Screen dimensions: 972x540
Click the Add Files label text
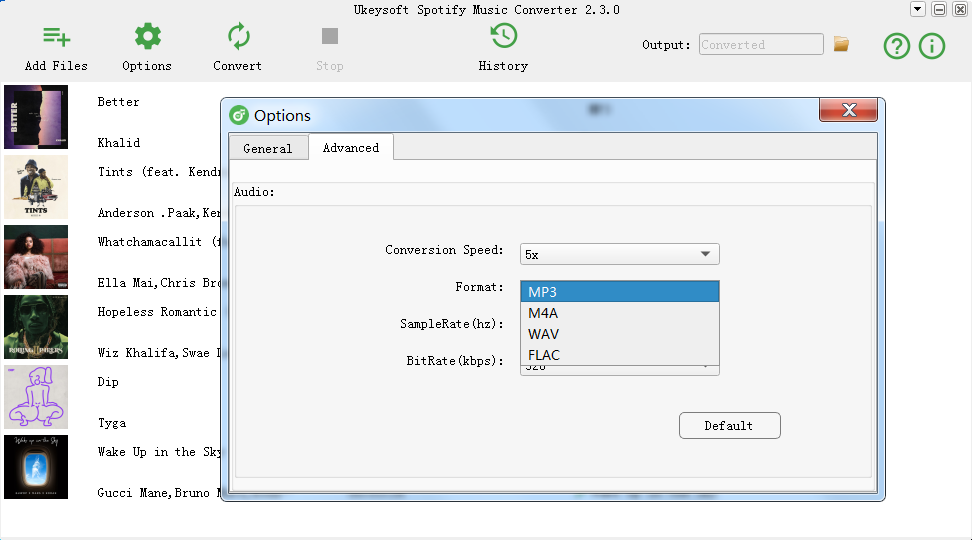point(56,66)
